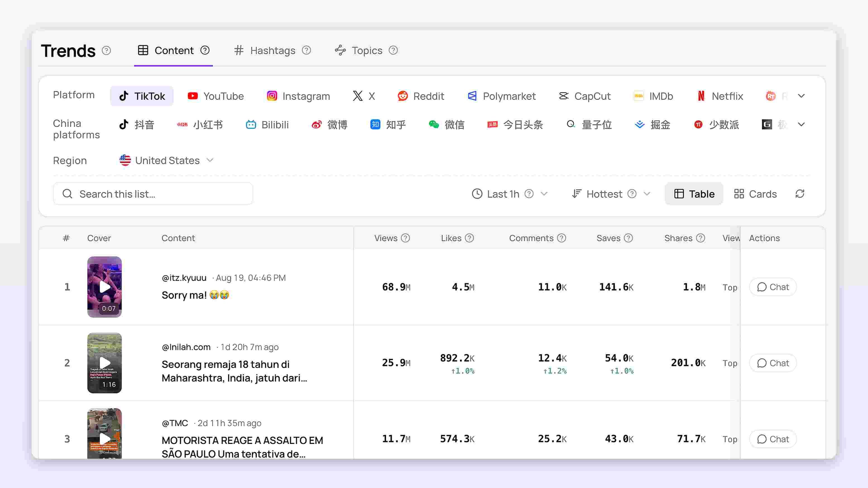Select the Instagram platform filter
Screen dimensions: 868x488
click(x=298, y=96)
